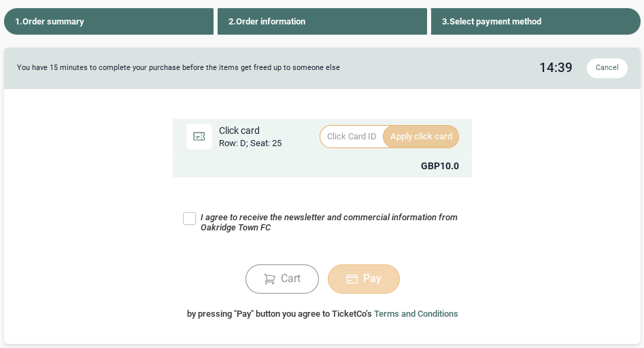Image resolution: width=644 pixels, height=348 pixels.
Task: Click the Apply click card button
Action: coord(421,137)
